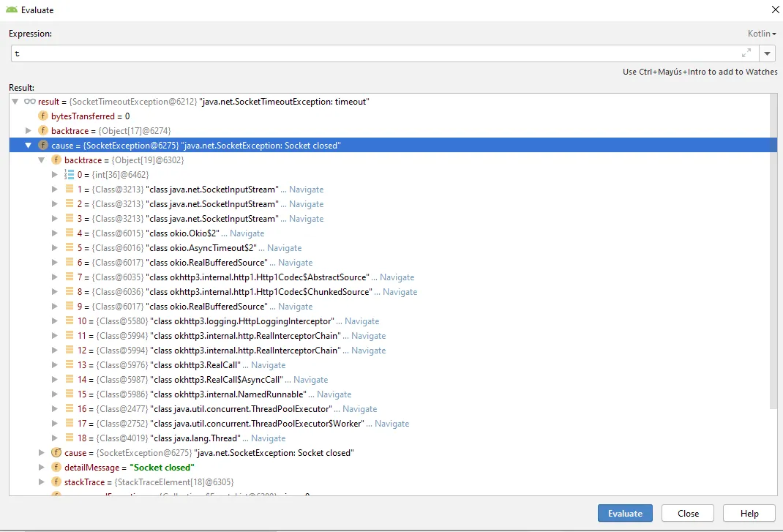Click the array icon of element 0

(x=69, y=174)
